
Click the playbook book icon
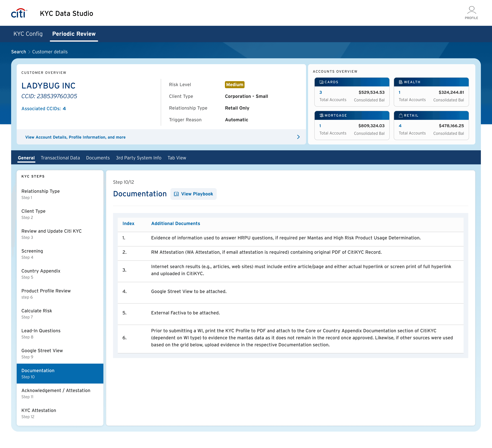tap(176, 194)
